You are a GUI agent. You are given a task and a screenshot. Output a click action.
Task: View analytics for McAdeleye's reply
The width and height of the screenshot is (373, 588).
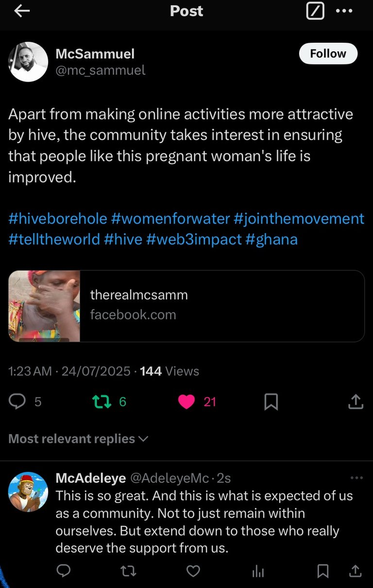[x=258, y=571]
